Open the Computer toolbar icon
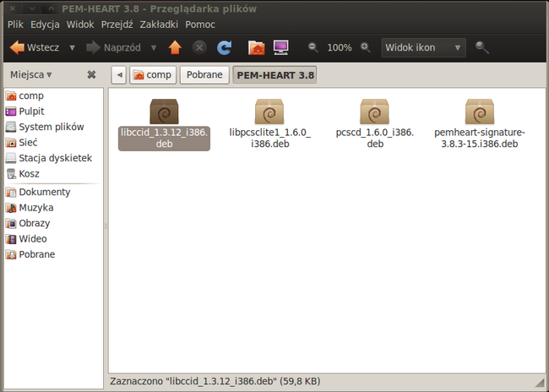Screen dimensions: 549x392 pyautogui.click(x=280, y=47)
